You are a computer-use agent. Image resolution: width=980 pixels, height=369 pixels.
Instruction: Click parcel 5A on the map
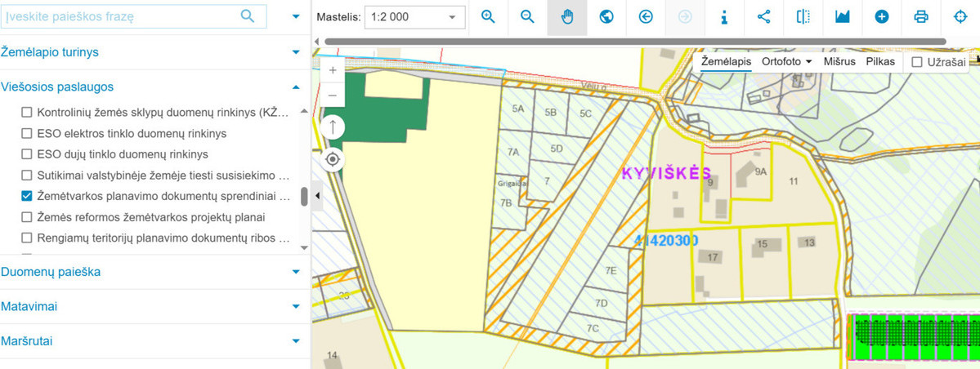517,109
